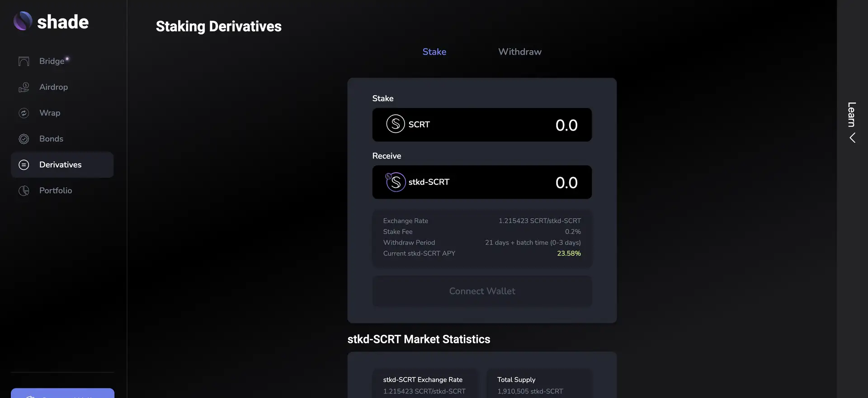
Task: Switch to the Withdraw tab
Action: coord(519,52)
